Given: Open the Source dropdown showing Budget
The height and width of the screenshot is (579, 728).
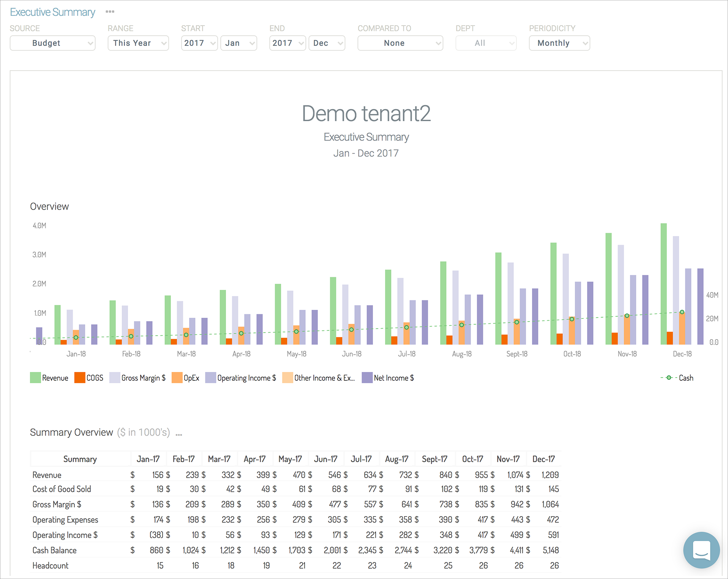Looking at the screenshot, I should tap(52, 43).
